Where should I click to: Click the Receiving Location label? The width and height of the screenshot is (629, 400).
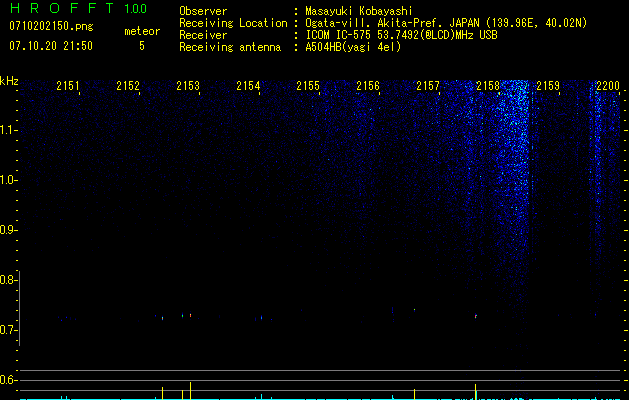[233, 23]
